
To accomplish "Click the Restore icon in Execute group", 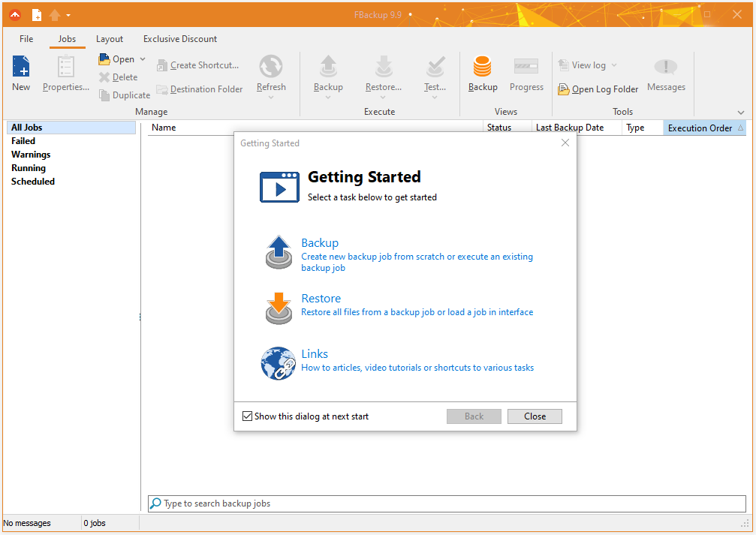I will point(384,66).
